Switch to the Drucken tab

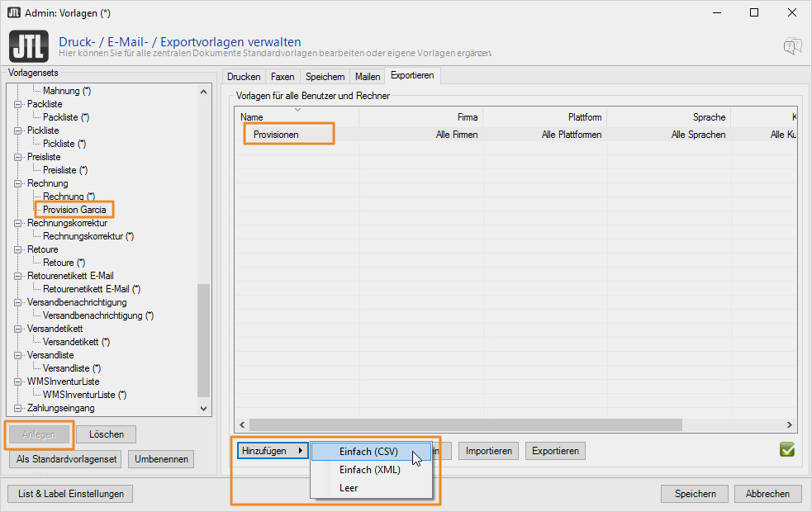coord(244,77)
